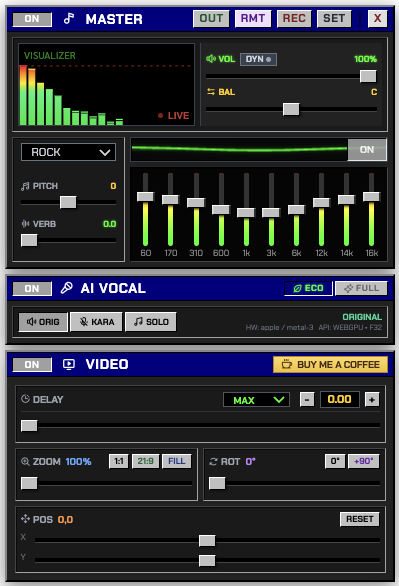
Task: Click the ZOOM magnifier icon
Action: pyautogui.click(x=25, y=462)
